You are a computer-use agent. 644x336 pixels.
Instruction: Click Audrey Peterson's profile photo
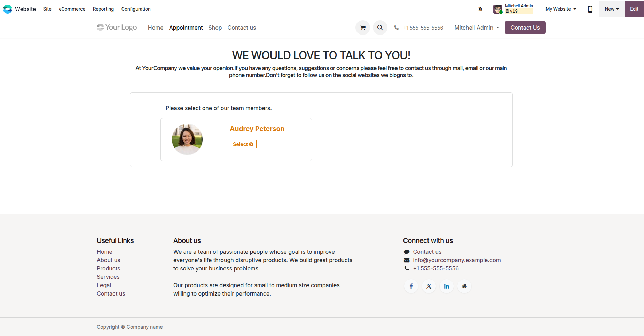click(x=187, y=139)
